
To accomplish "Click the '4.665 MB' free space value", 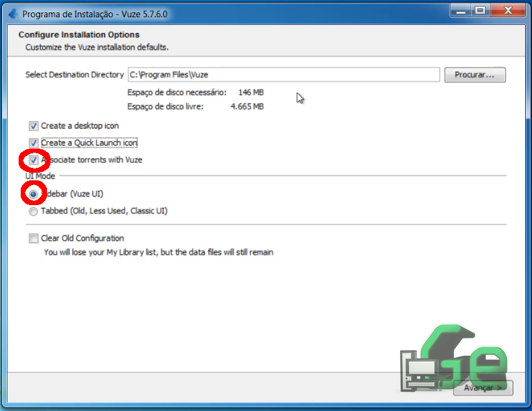I will [247, 107].
